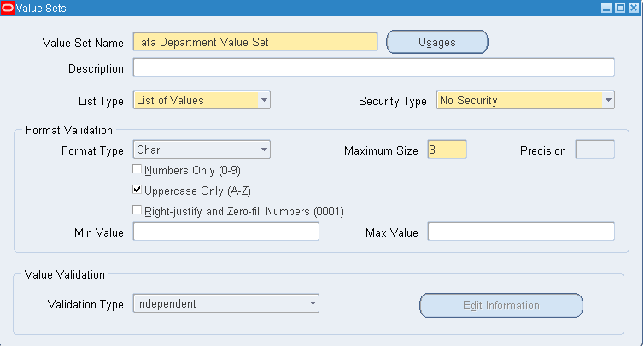Expand the Validation Type dropdown
The image size is (644, 346).
[313, 303]
